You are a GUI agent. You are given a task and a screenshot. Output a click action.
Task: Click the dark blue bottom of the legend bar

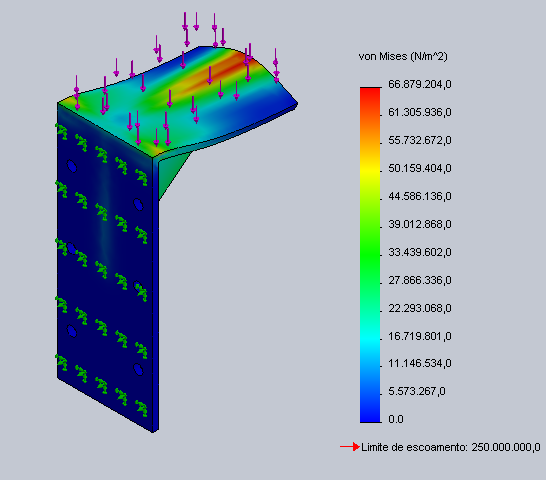click(370, 415)
